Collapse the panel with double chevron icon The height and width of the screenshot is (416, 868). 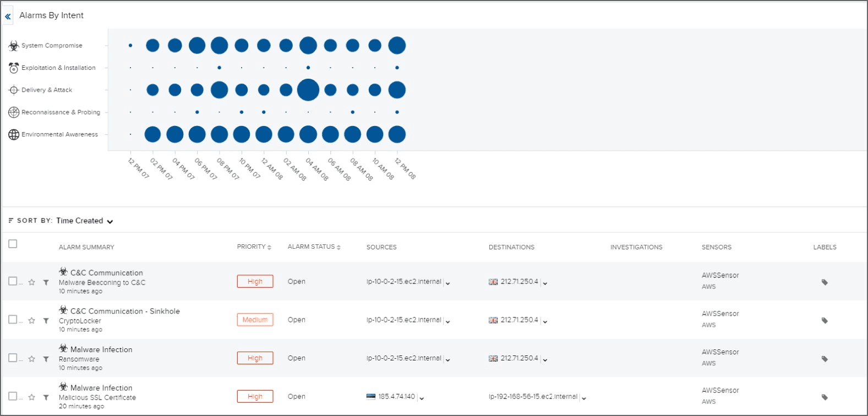8,17
